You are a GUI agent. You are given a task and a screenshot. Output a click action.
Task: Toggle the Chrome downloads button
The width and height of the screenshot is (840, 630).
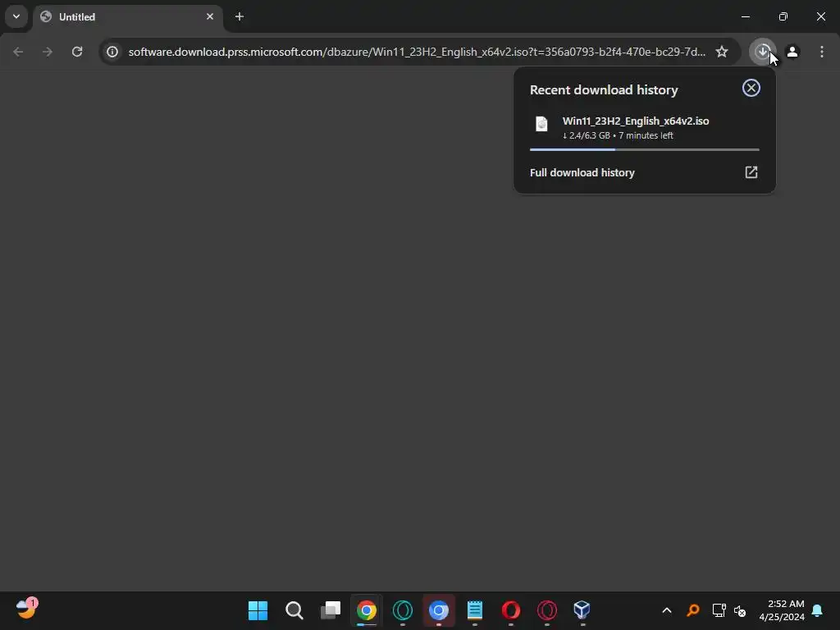pyautogui.click(x=762, y=52)
